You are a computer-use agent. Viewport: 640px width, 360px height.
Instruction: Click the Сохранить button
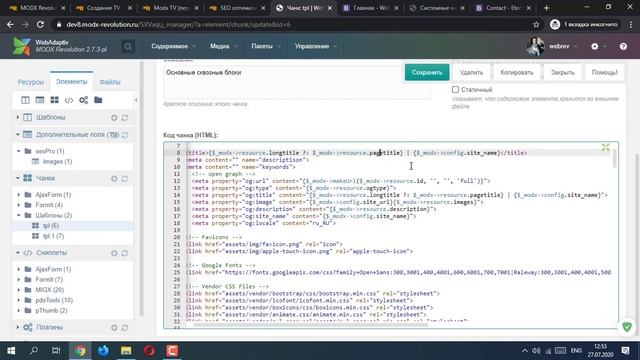point(427,72)
